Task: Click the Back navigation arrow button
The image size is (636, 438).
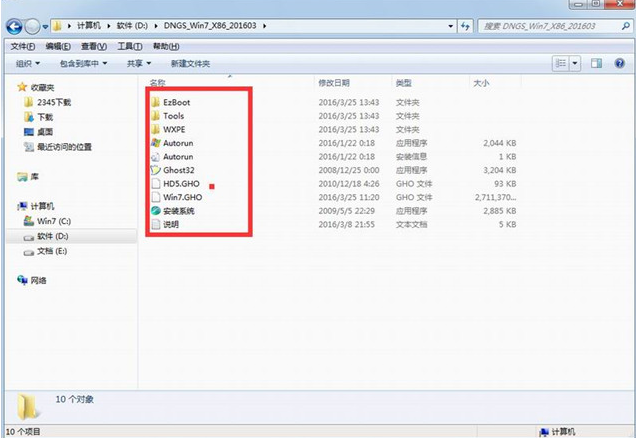Action: [x=14, y=27]
